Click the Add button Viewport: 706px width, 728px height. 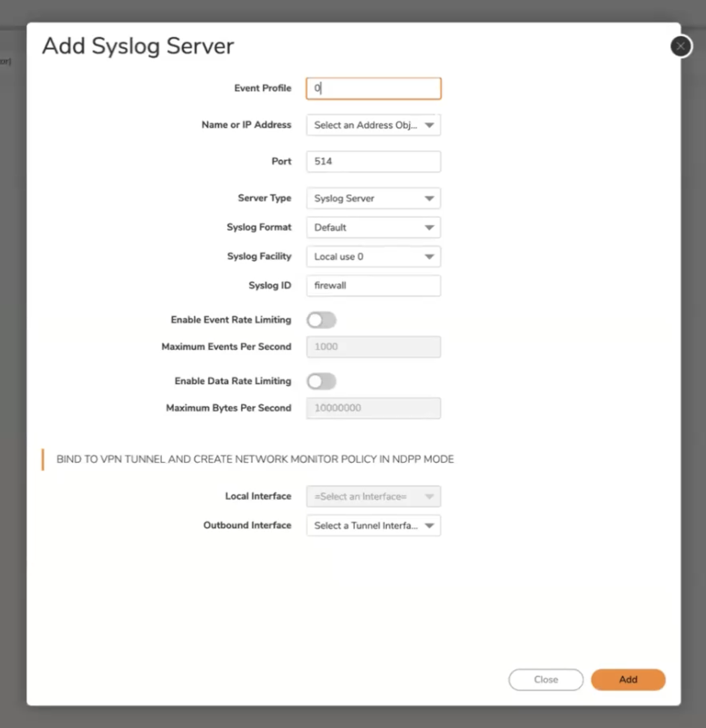coord(628,679)
